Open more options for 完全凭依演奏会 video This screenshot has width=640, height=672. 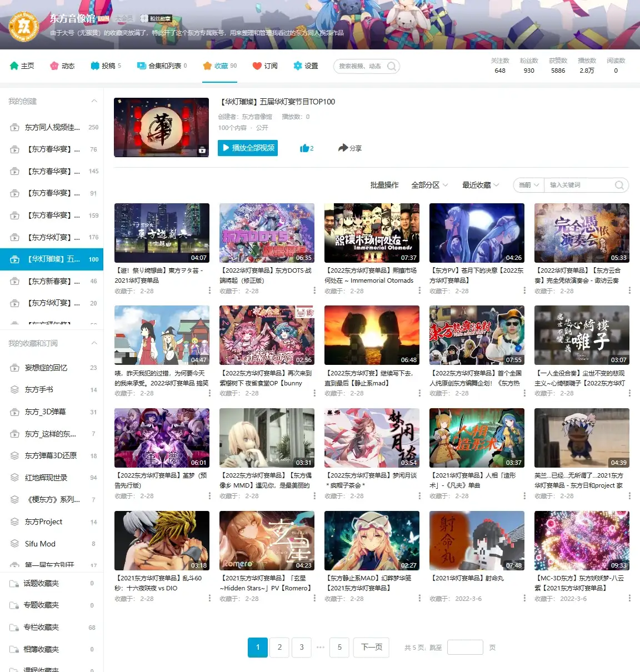tap(629, 290)
